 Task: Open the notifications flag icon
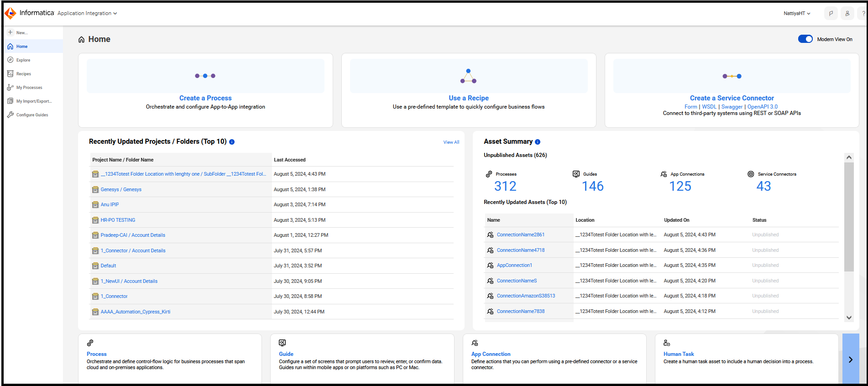point(831,13)
